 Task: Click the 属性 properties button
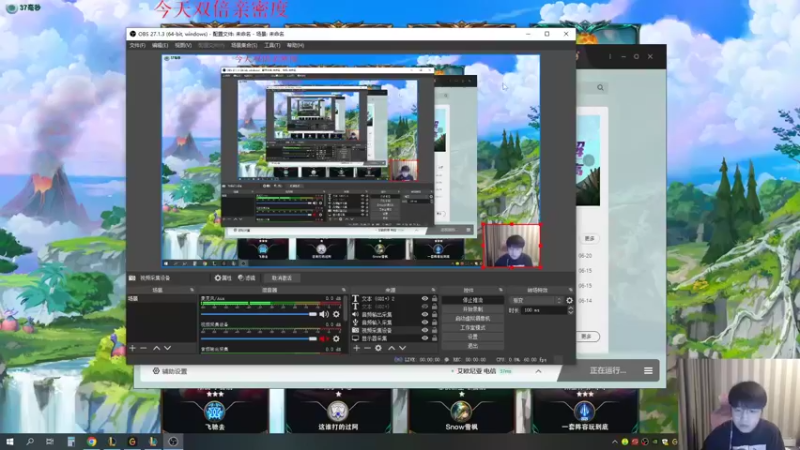coord(223,278)
